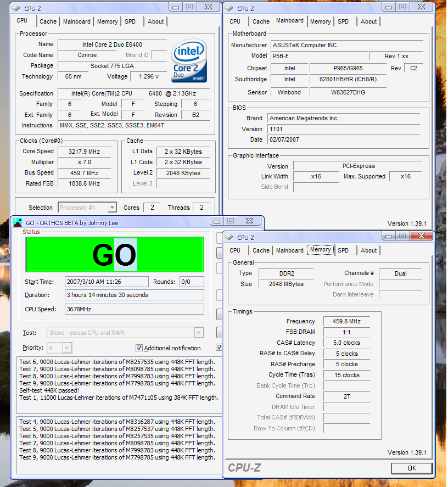Click the ORTHOS icon in its title bar
This screenshot has width=448, height=487.
coord(18,222)
